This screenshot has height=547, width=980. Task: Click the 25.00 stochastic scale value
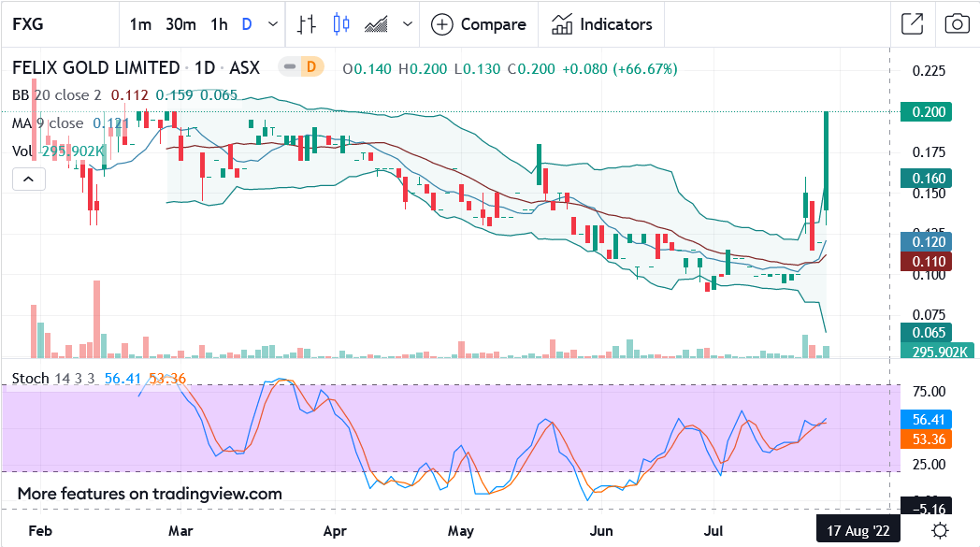[x=929, y=464]
